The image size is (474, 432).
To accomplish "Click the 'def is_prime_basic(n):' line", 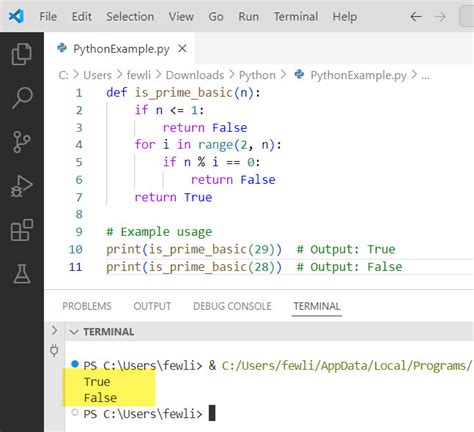I will coord(183,93).
